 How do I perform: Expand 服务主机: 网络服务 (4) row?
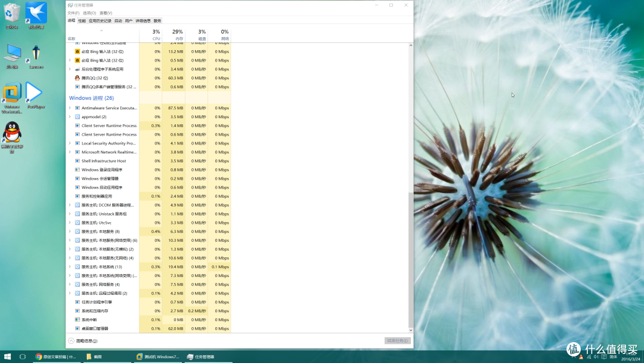click(x=70, y=284)
